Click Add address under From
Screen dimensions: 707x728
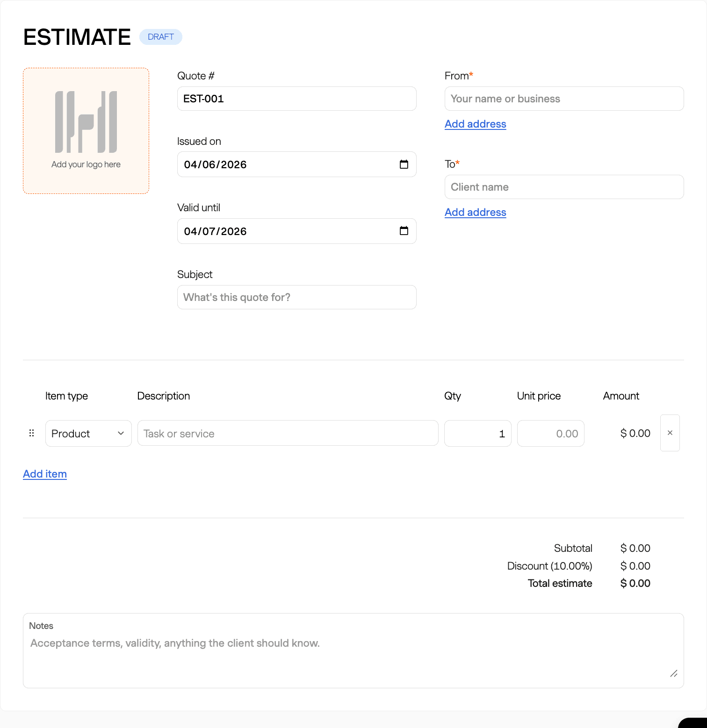476,124
